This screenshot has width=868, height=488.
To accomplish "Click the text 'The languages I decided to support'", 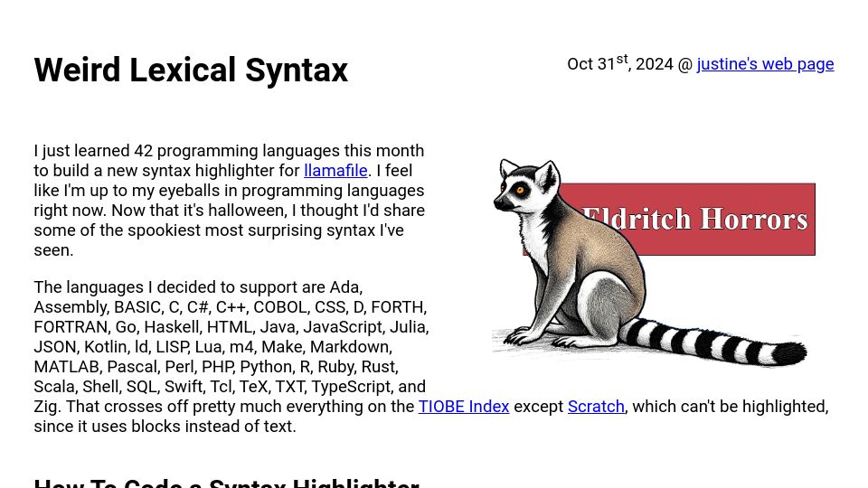I will point(166,287).
